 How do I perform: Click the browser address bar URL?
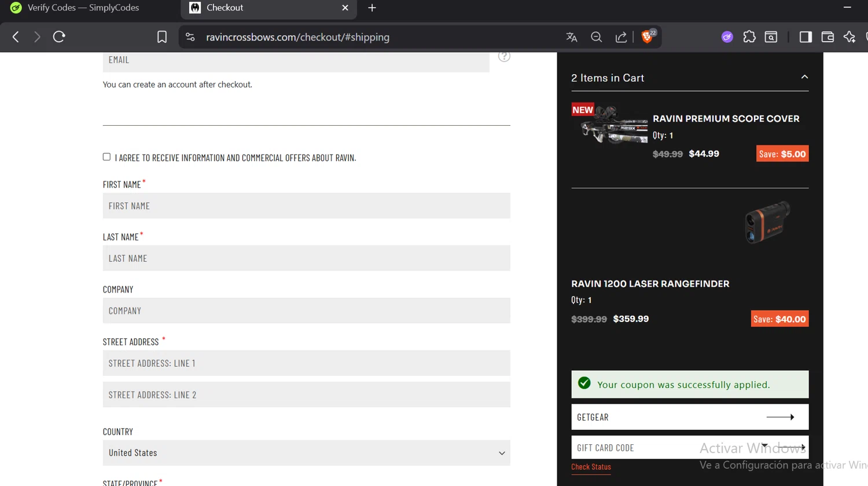click(297, 37)
